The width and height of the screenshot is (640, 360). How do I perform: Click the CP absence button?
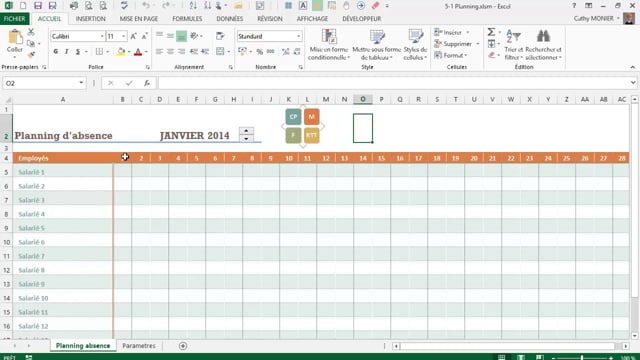pos(293,117)
